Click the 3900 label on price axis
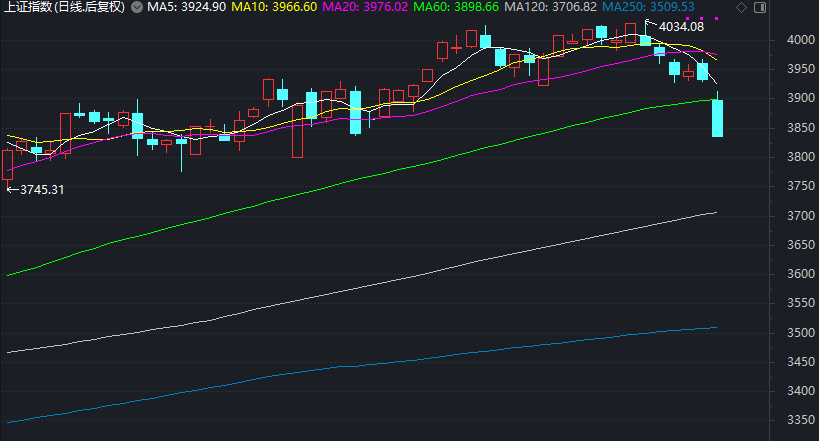819x441 pixels. point(799,99)
